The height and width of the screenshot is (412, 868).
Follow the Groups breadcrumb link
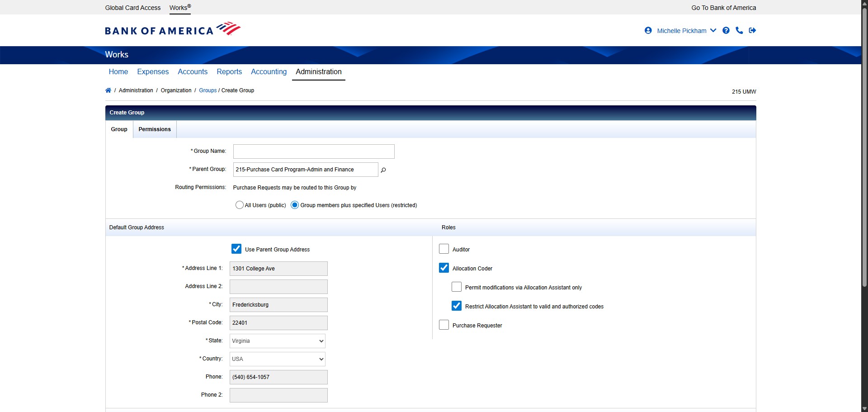click(208, 90)
